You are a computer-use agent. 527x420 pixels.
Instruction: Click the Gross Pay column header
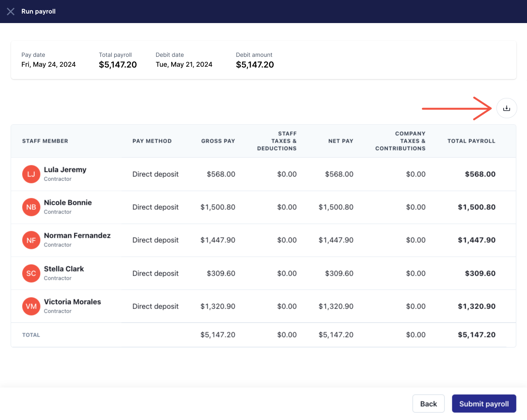[x=218, y=141]
